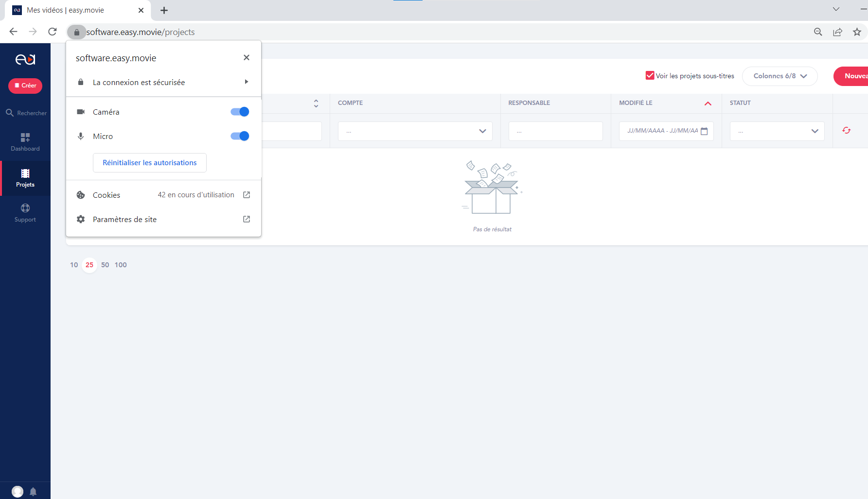Screen dimensions: 868x499
Task: Open browser zoom magnifier icon
Action: (818, 32)
